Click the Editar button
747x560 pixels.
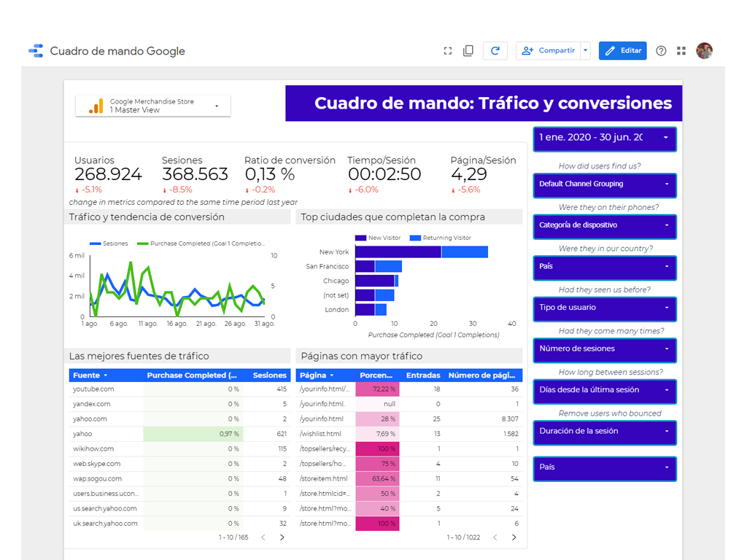tap(622, 51)
